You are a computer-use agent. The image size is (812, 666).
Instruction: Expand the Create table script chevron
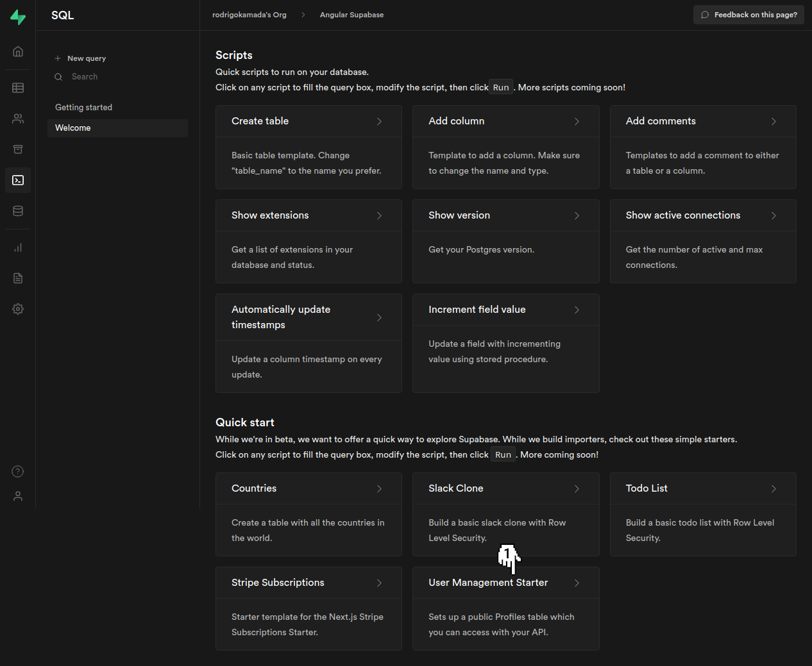tap(379, 121)
